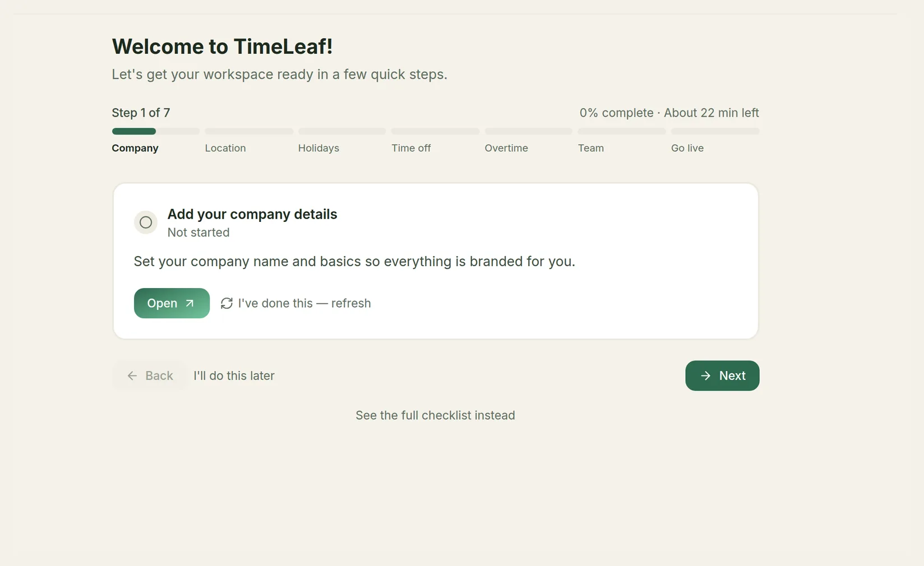Click the Set your company name description text

[354, 261]
